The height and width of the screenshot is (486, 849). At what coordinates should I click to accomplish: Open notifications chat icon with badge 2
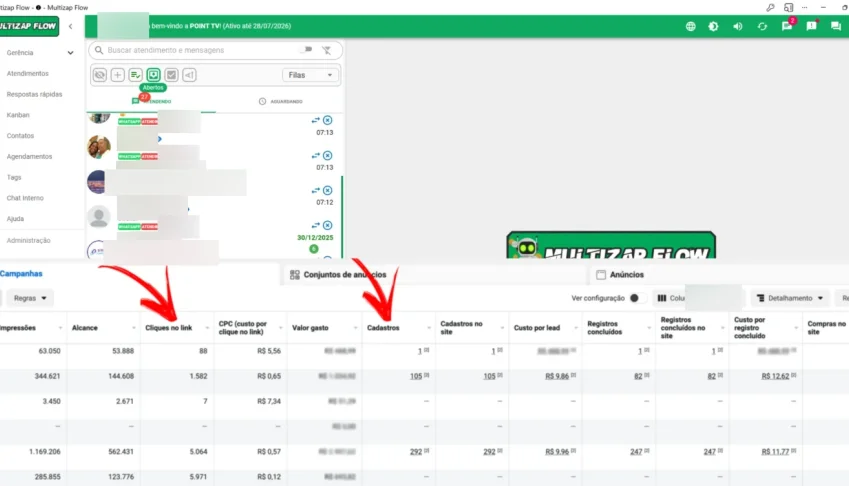(787, 26)
